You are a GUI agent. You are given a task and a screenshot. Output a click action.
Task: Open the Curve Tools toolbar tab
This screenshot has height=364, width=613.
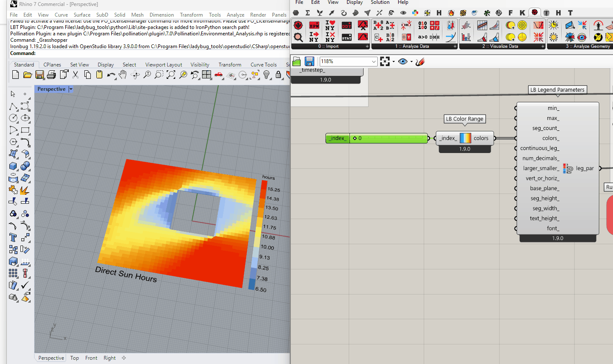263,65
